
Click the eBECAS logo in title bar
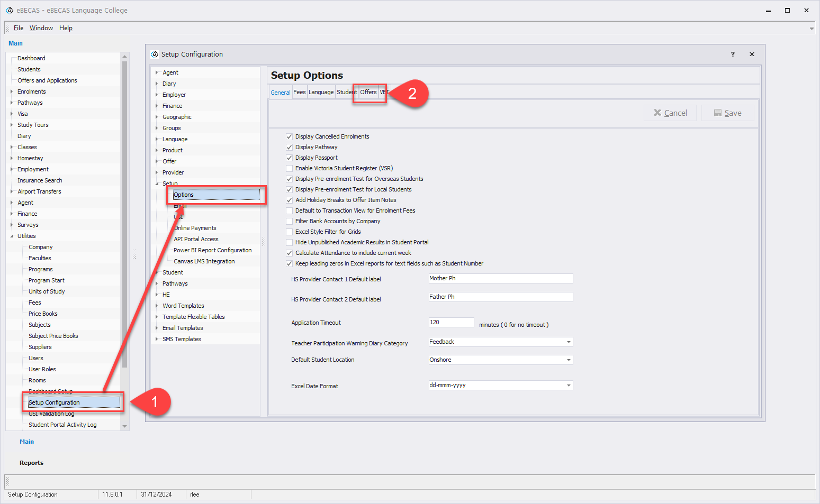tap(10, 10)
